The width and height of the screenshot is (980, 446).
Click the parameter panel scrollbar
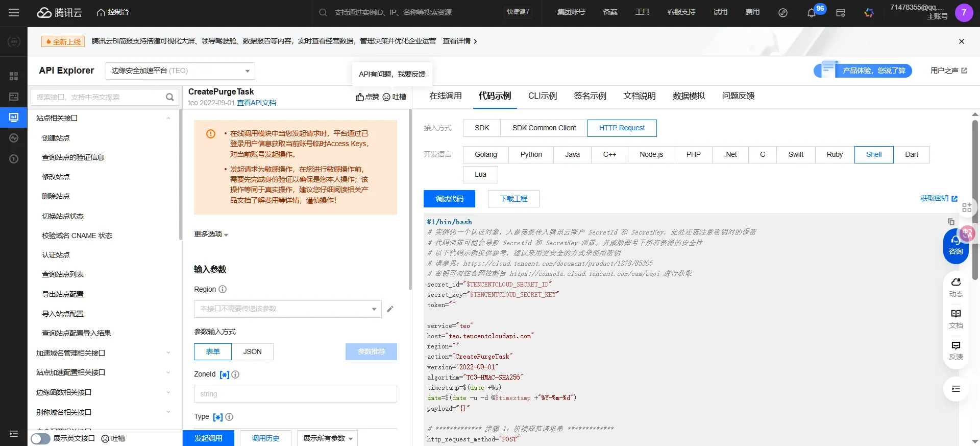pyautogui.click(x=410, y=199)
